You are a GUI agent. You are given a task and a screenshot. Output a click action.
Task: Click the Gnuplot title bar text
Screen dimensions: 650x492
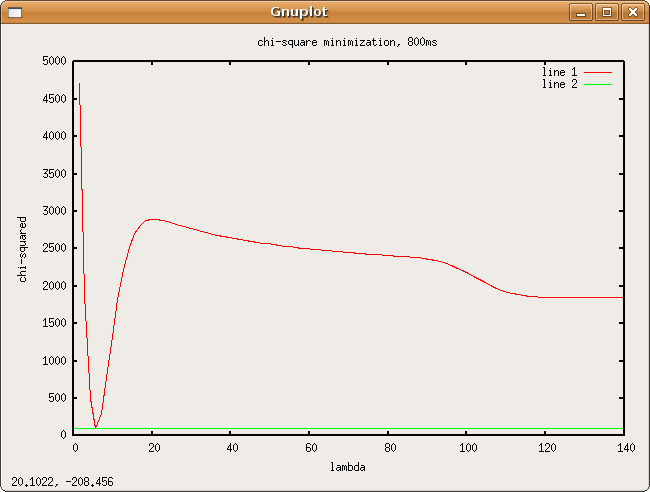pyautogui.click(x=298, y=12)
